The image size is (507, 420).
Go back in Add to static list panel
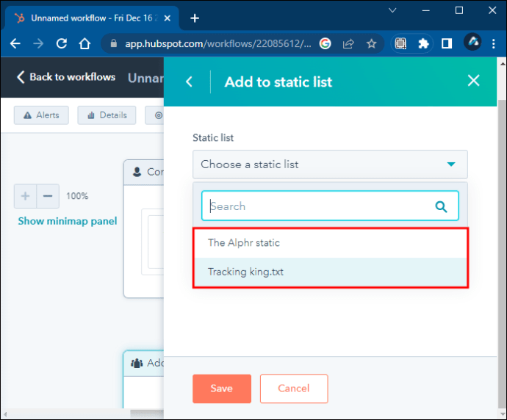[189, 82]
